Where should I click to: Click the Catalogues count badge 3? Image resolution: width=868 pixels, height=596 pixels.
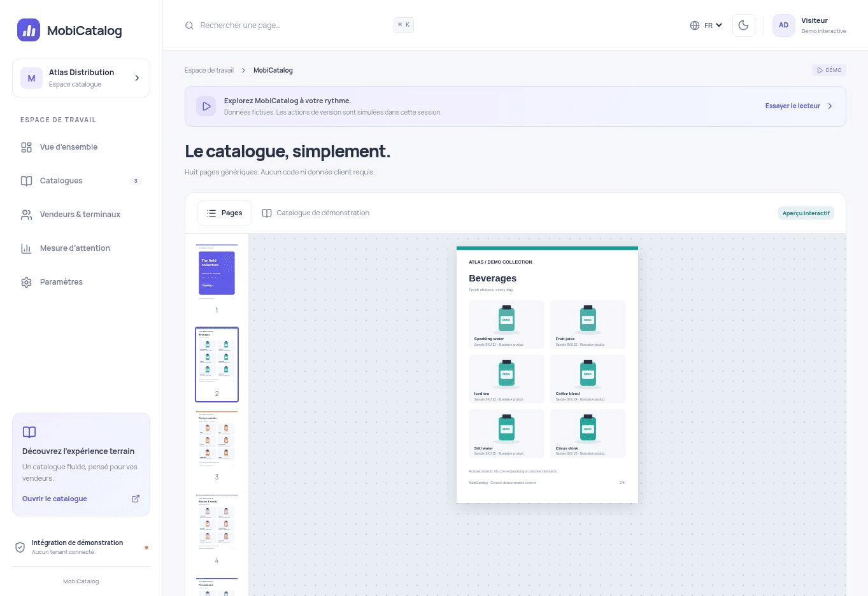[136, 181]
